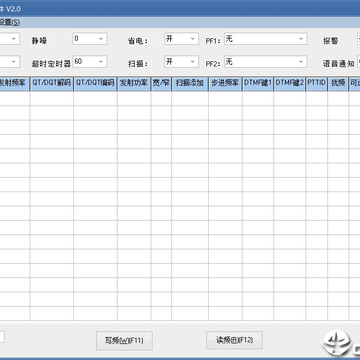Click first-row cell under 步进频率 column

(226, 99)
